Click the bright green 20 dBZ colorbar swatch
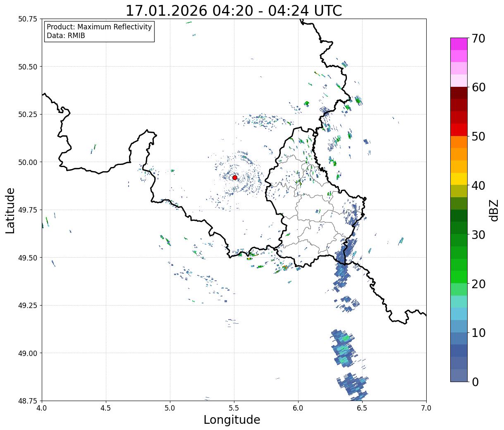Viewport: 504px width, 430px height. click(459, 277)
